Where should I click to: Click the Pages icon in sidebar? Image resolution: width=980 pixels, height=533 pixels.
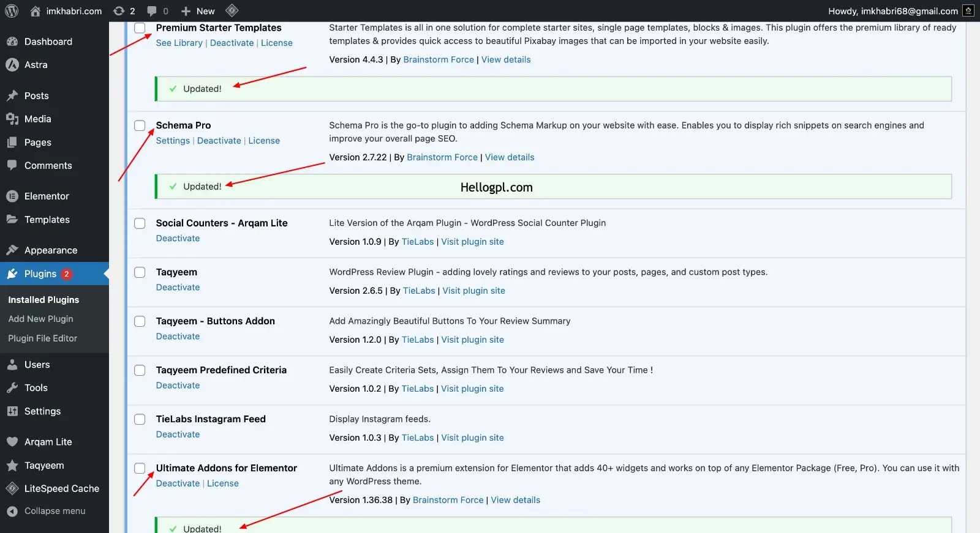coord(12,142)
